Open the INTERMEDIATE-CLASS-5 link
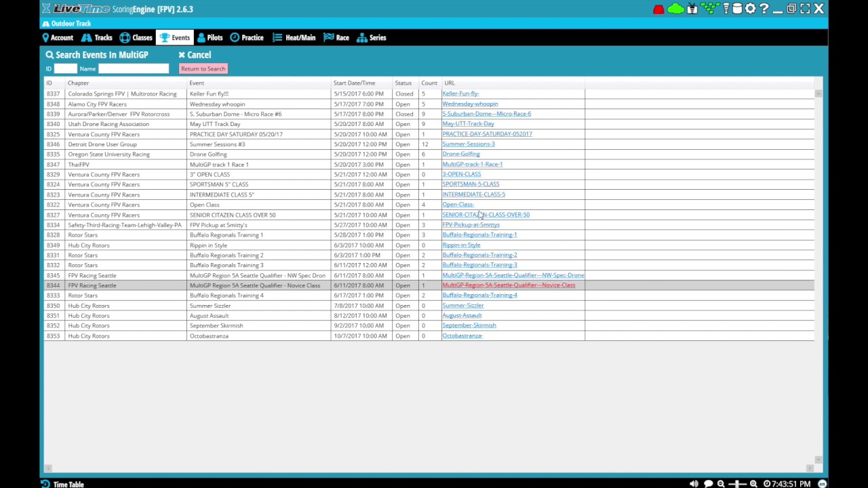868x488 pixels. [x=473, y=195]
